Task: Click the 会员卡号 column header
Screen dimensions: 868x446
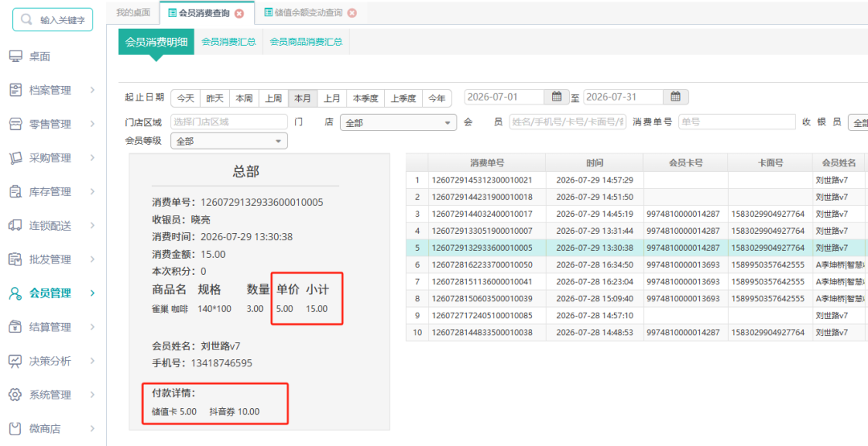Action: point(686,162)
